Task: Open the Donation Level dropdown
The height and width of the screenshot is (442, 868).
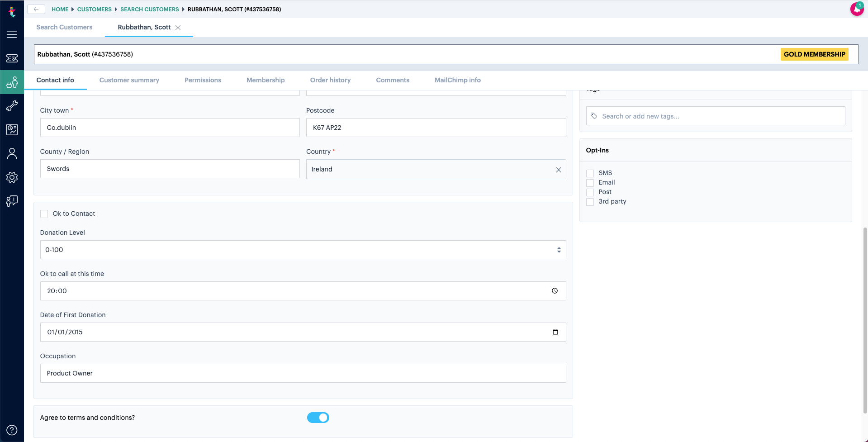Action: tap(303, 250)
